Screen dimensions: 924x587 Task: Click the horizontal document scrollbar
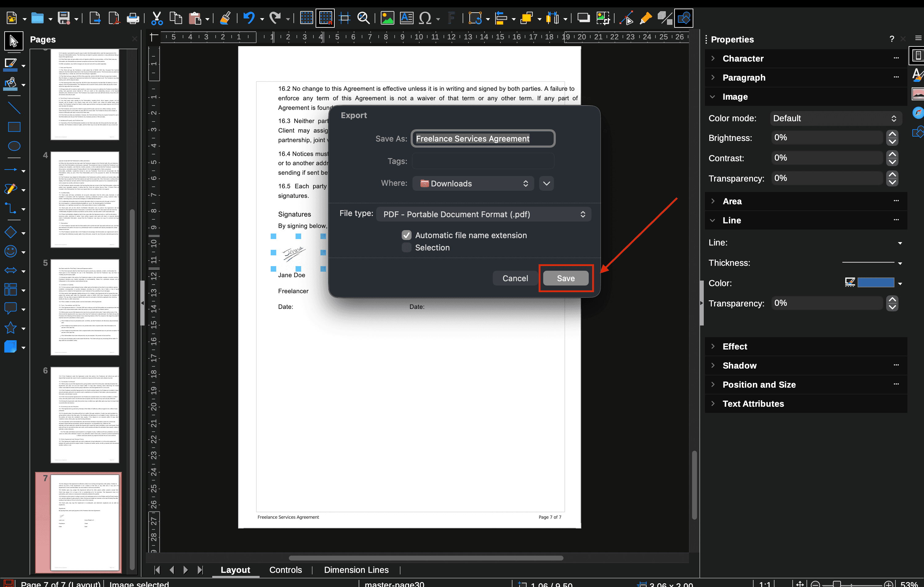426,558
